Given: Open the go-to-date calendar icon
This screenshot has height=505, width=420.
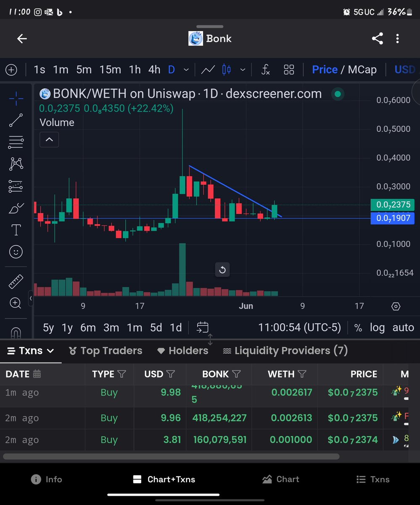Looking at the screenshot, I should click(203, 327).
